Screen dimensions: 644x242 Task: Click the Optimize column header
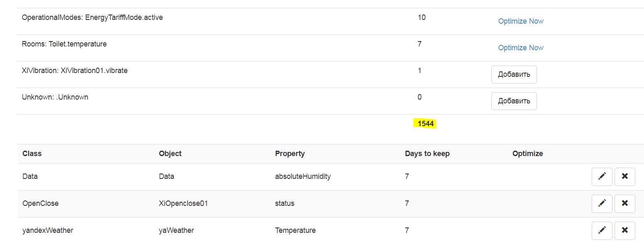527,154
